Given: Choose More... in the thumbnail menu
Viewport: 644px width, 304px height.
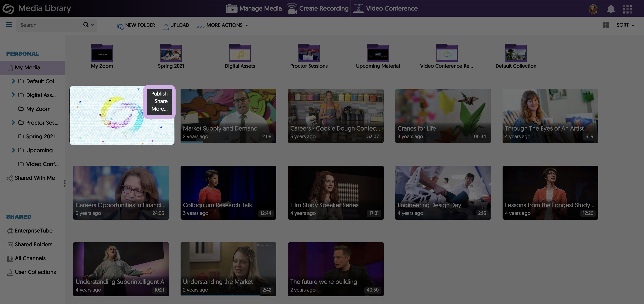Looking at the screenshot, I should coord(159,109).
